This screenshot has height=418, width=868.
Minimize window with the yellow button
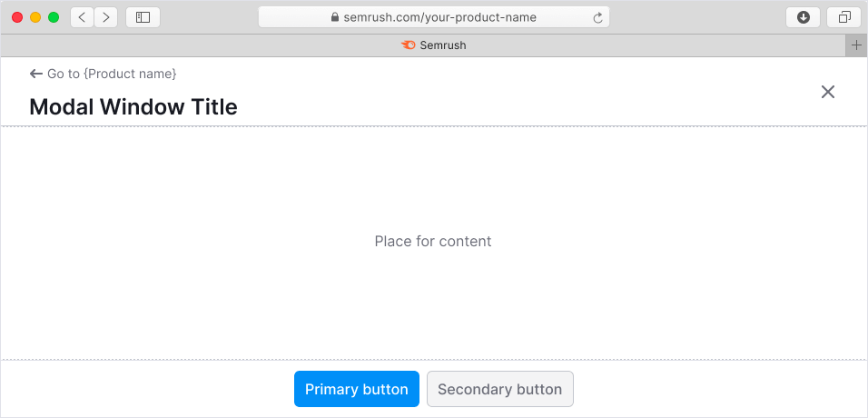pos(35,17)
